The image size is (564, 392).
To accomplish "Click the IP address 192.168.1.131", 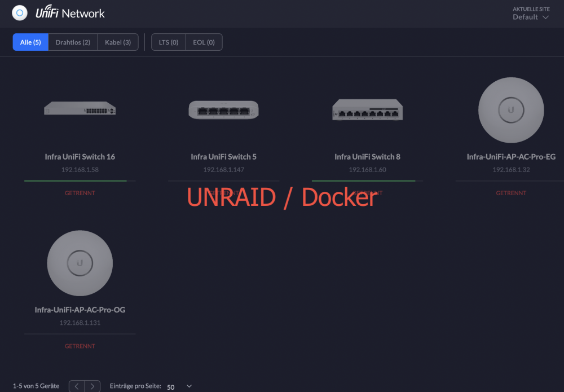I will (x=80, y=323).
